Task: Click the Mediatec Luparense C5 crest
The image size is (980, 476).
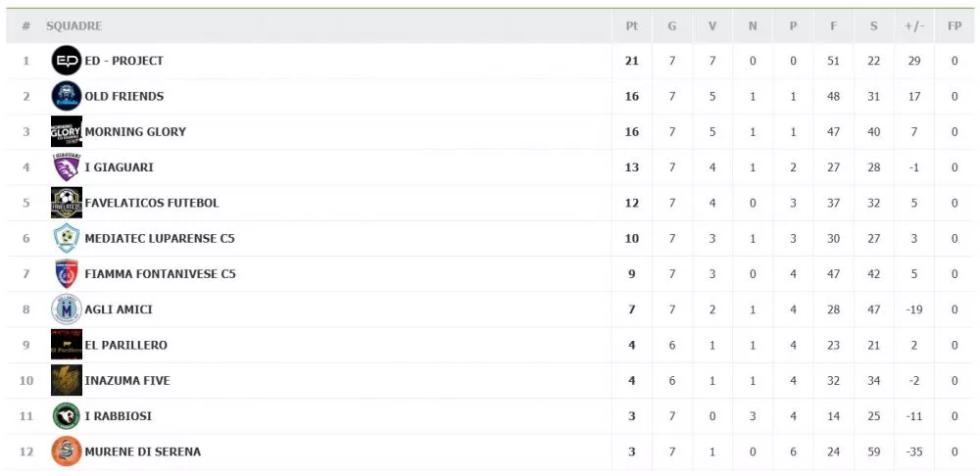Action: tap(67, 238)
